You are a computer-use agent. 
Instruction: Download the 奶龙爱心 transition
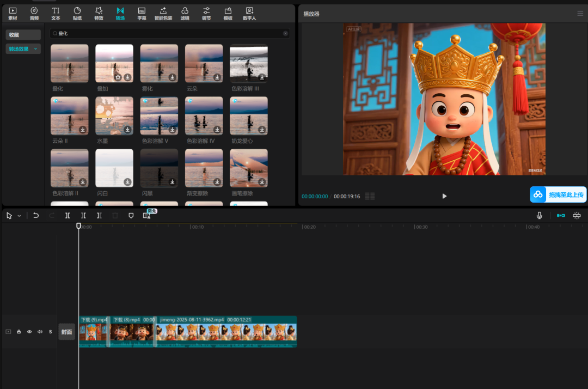(262, 130)
